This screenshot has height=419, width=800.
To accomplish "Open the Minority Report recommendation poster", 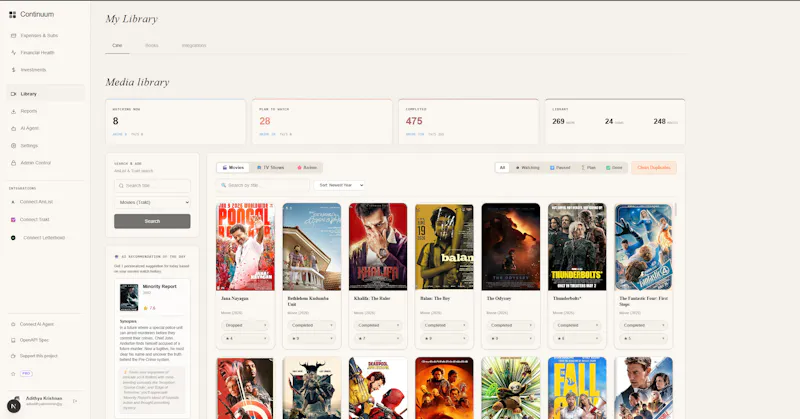I will 129,298.
